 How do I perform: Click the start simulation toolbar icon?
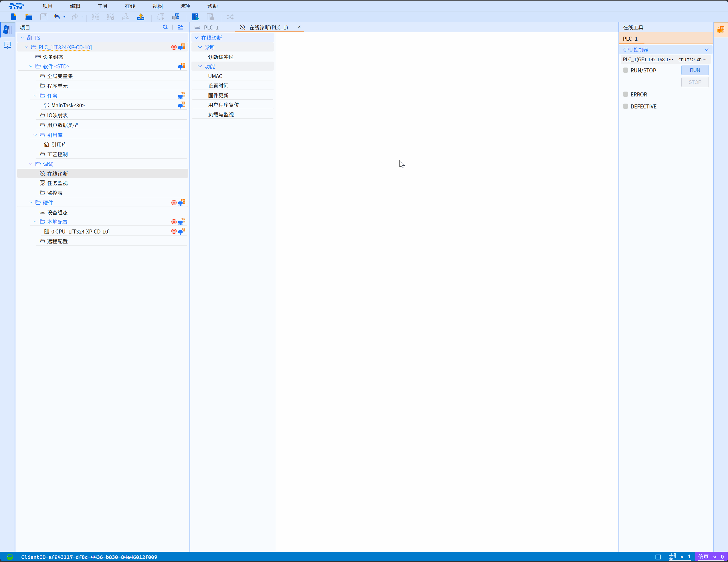pyautogui.click(x=195, y=17)
